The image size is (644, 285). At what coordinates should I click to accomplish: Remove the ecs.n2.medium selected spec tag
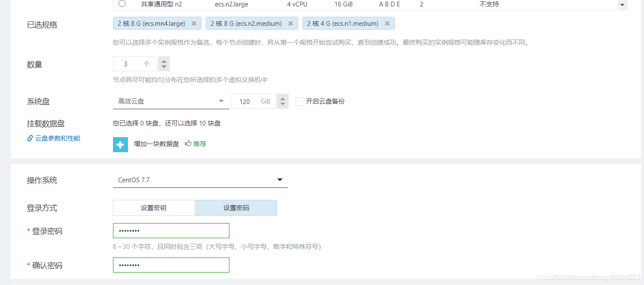[x=290, y=24]
